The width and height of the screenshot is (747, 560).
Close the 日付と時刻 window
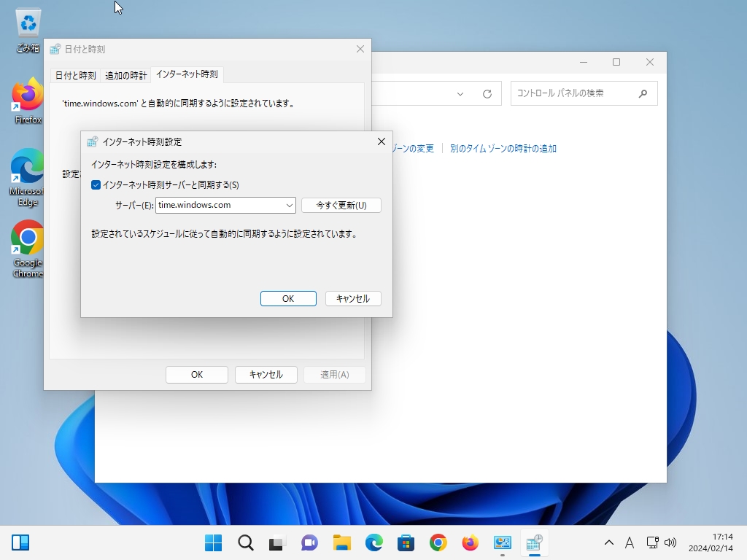(360, 49)
